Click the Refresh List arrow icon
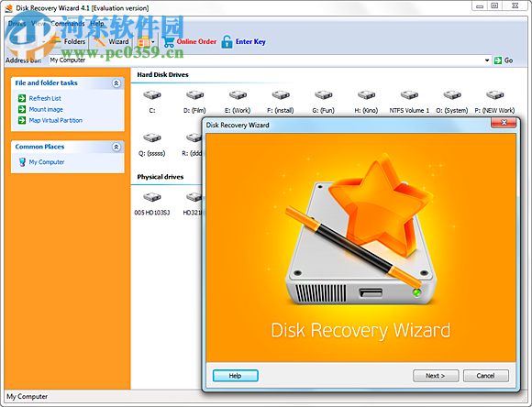 [x=22, y=98]
